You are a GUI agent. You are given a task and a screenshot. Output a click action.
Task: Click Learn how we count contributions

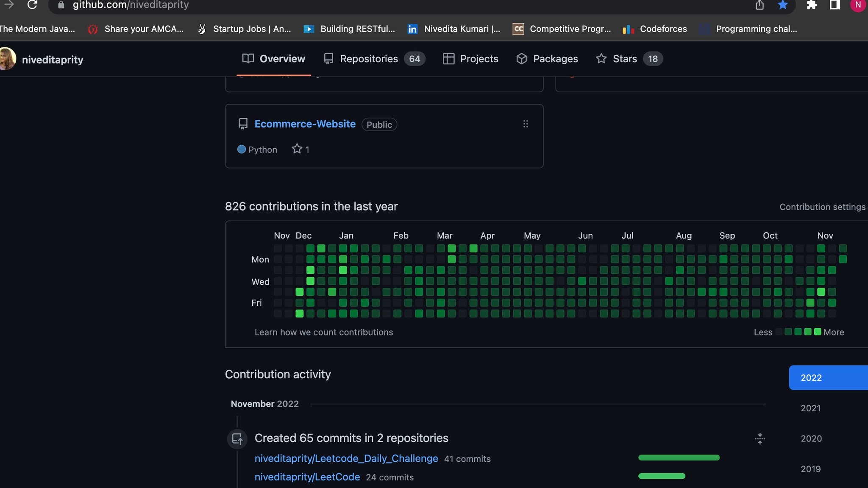coord(324,332)
